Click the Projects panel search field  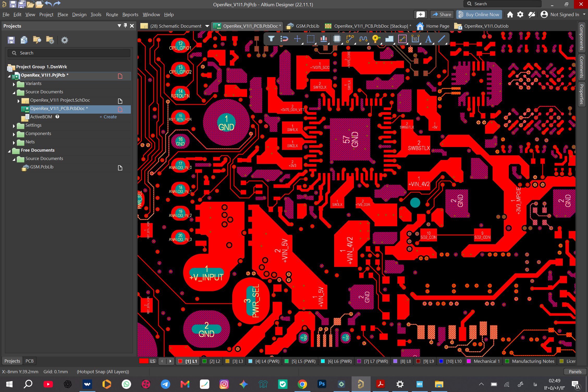pos(69,53)
